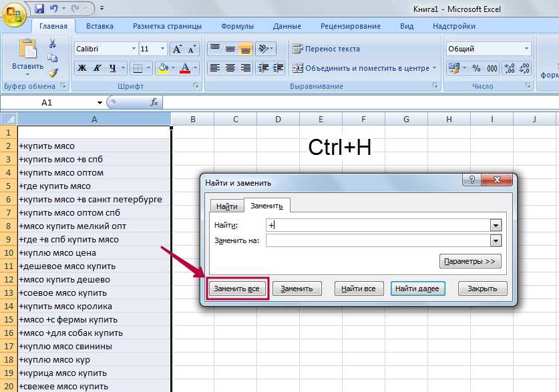Click the Paste clipboard icon
This screenshot has height=392, width=559.
[28, 49]
